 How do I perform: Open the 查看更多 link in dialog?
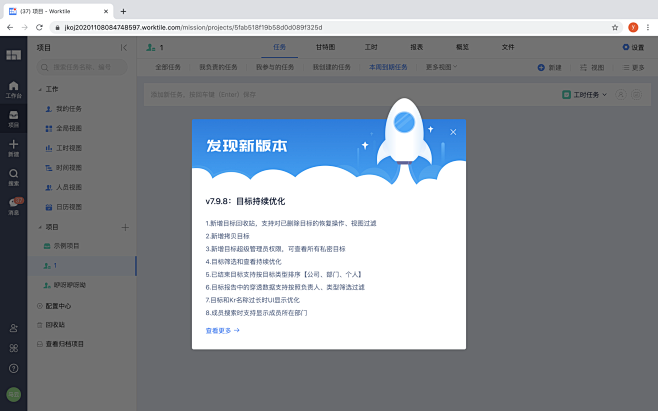[x=223, y=329]
